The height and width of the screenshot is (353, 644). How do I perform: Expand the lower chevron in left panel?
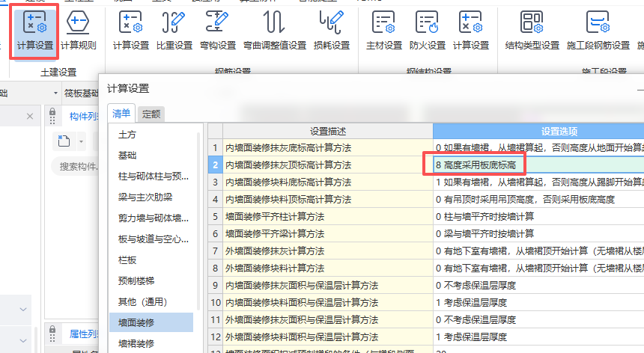click(x=23, y=340)
